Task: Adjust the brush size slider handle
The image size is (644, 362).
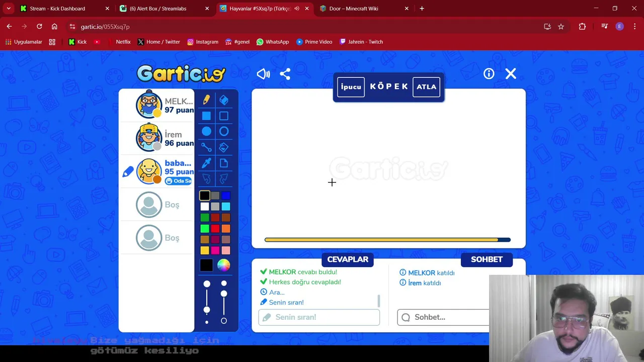Action: point(207,310)
